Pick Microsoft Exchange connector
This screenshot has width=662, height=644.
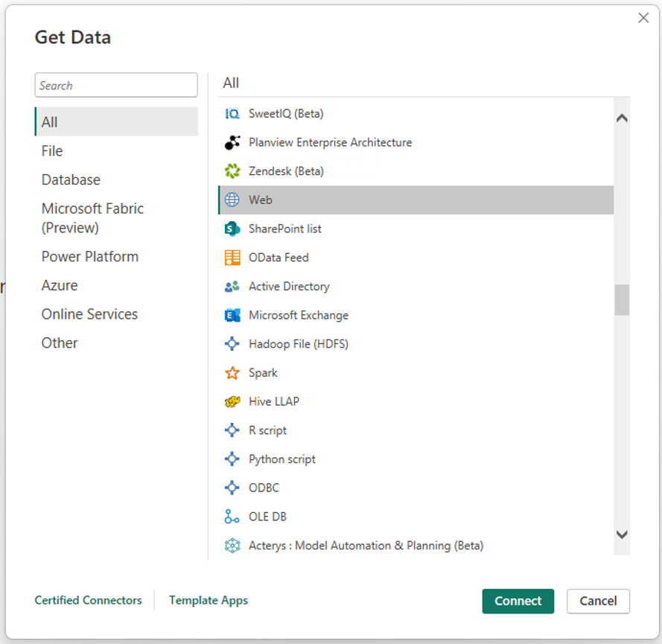tap(416, 315)
